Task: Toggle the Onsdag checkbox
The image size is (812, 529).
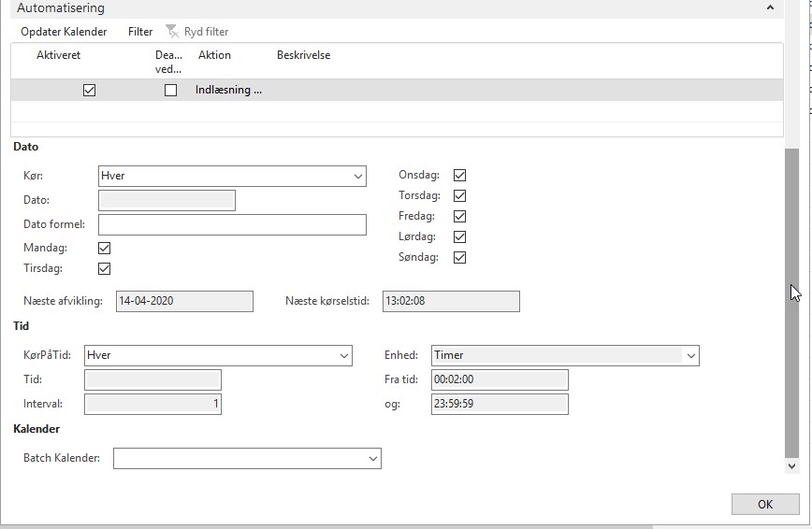Action: click(x=459, y=176)
